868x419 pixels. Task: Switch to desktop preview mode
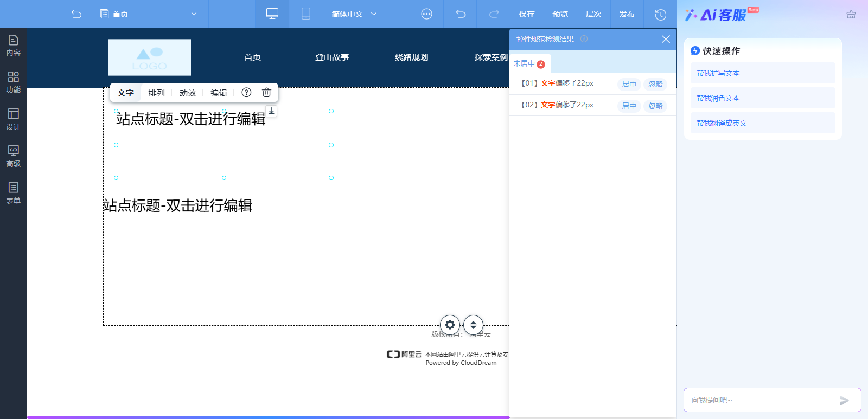click(x=272, y=14)
